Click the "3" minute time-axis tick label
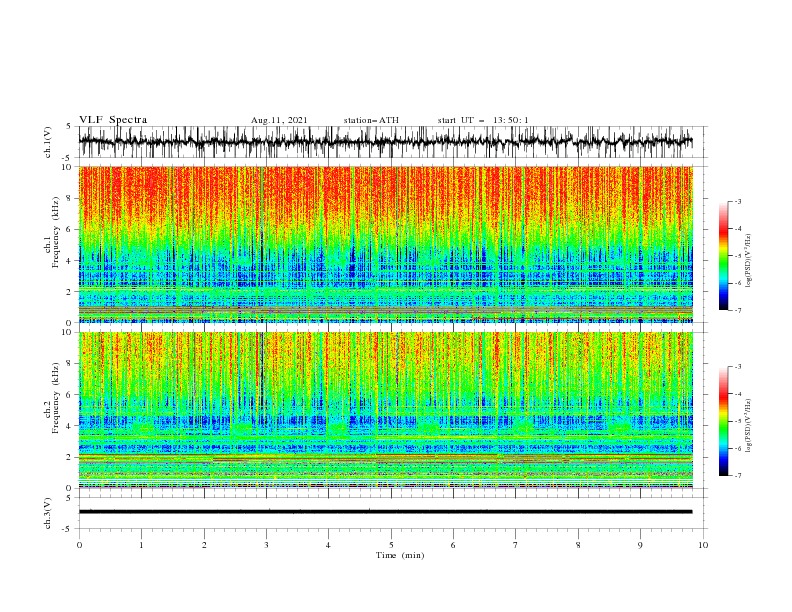The image size is (792, 612). point(266,545)
